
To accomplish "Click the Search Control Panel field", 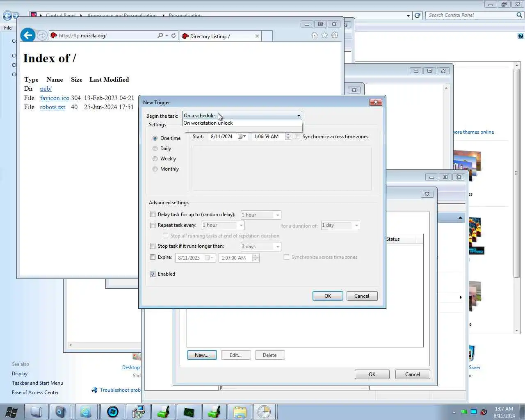I will pos(471,15).
